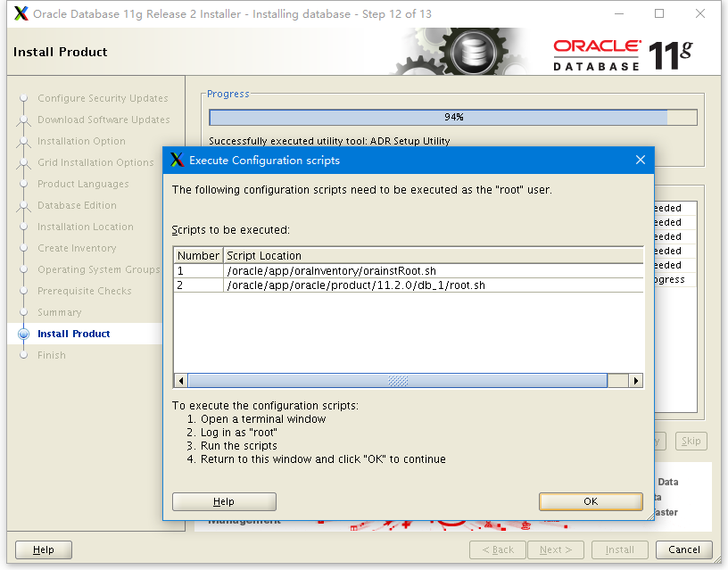Select Grid Installation Options step
Image resolution: width=728 pixels, height=570 pixels.
click(95, 162)
